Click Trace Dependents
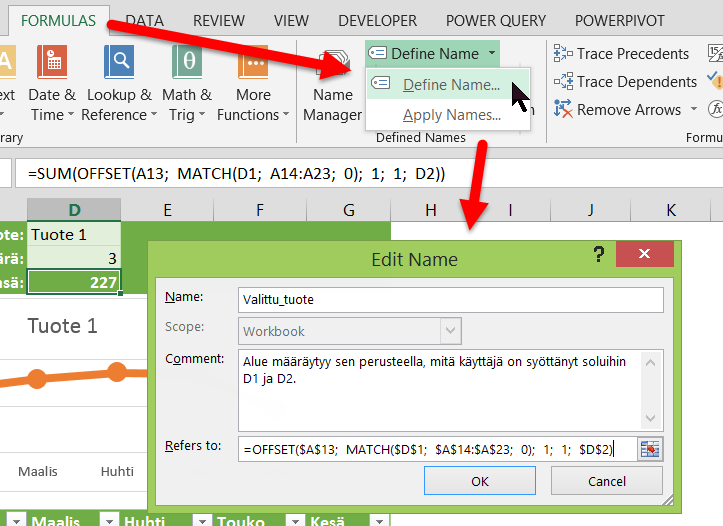This screenshot has height=526, width=723. point(625,82)
